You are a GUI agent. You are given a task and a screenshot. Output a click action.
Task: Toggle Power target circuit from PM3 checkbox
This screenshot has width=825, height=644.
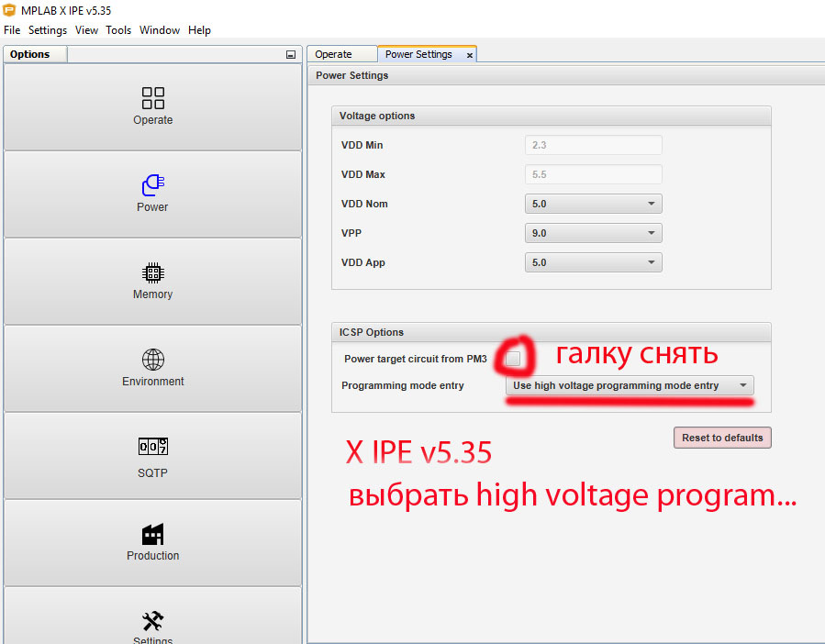coord(512,359)
